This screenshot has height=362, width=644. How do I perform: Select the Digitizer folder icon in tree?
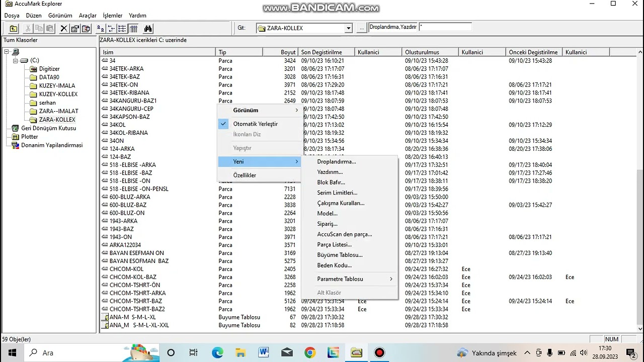coord(34,69)
